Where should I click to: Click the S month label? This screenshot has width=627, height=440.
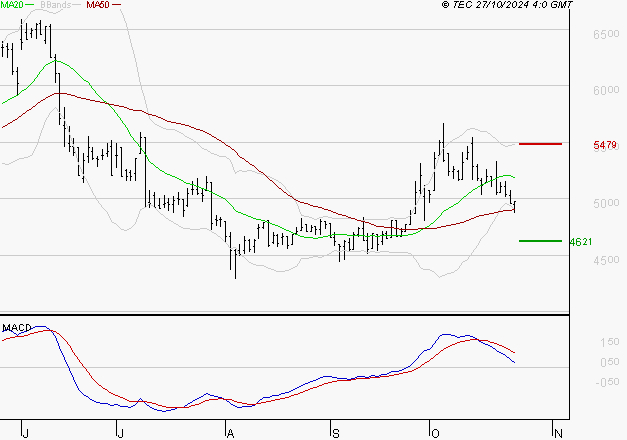tap(336, 433)
